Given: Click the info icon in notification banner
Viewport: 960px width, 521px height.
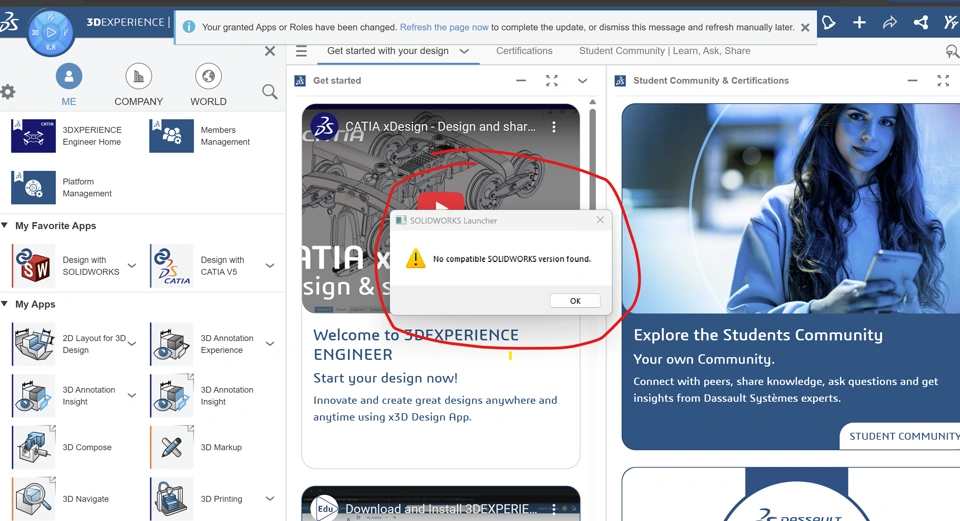Looking at the screenshot, I should [x=189, y=27].
